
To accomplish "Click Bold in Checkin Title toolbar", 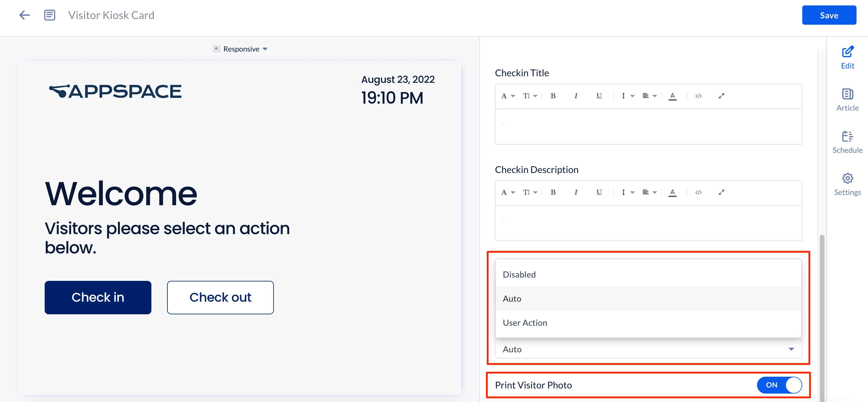I will tap(553, 96).
